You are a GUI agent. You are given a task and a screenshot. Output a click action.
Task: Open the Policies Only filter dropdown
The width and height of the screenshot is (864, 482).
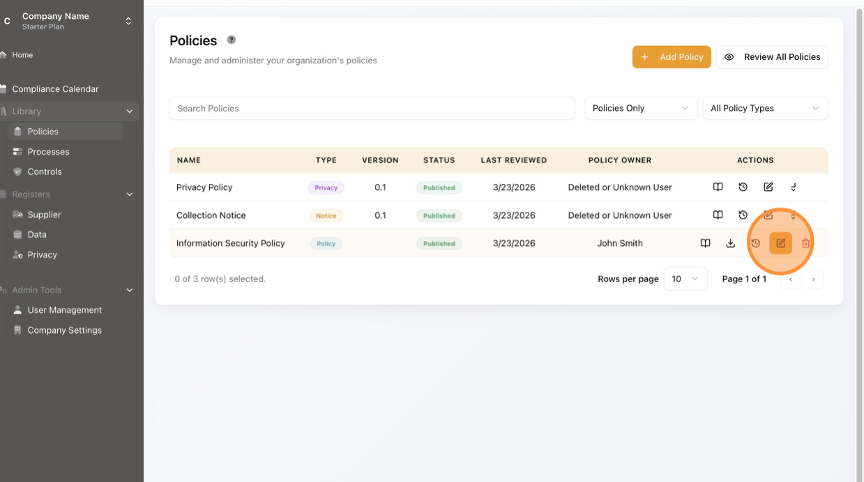[641, 108]
